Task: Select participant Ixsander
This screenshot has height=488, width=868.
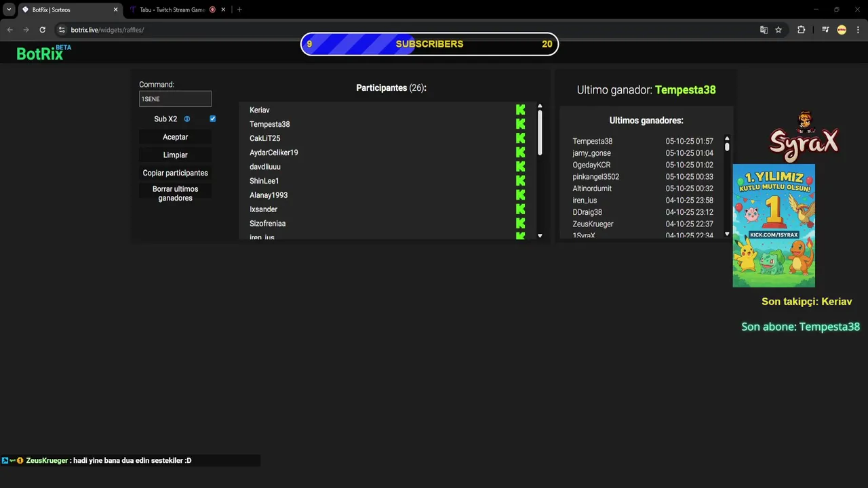Action: tap(264, 209)
